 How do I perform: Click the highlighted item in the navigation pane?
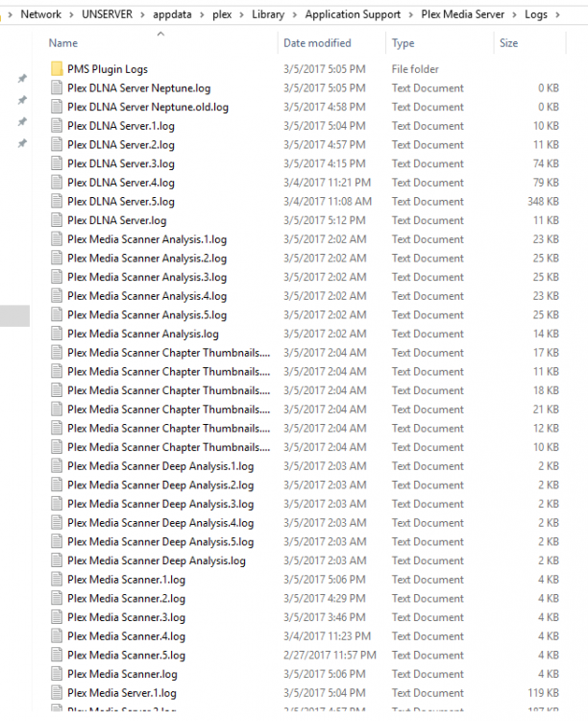[x=14, y=315]
